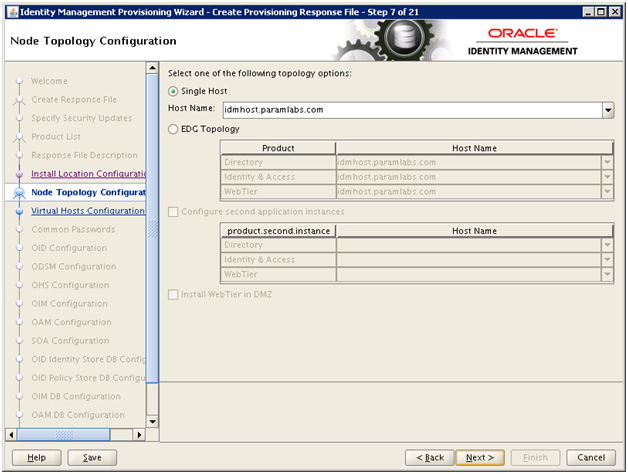628x474 pixels.
Task: Close the Provisioning Wizard window
Action: click(x=614, y=12)
